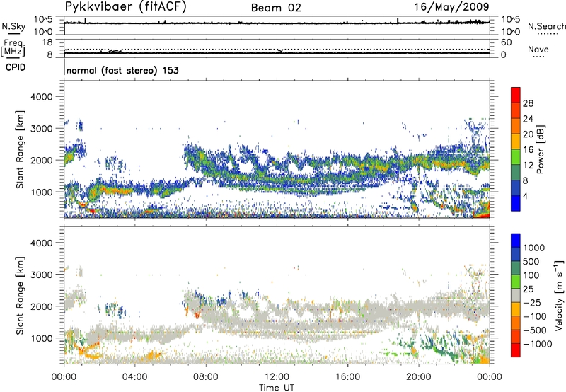Click the 08:00 time tick label
The image size is (566, 392).
(x=205, y=377)
